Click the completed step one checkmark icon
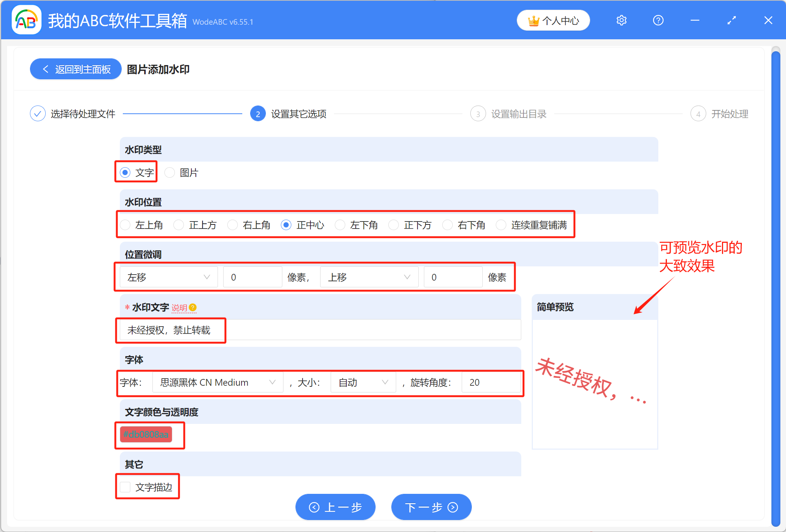The image size is (786, 532). [38, 113]
